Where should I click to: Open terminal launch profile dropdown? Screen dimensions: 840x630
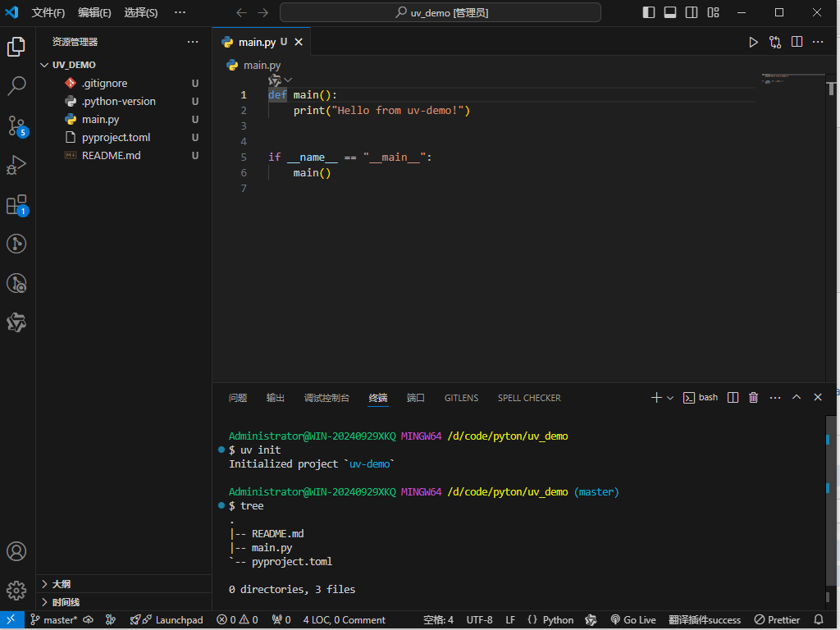coord(669,398)
